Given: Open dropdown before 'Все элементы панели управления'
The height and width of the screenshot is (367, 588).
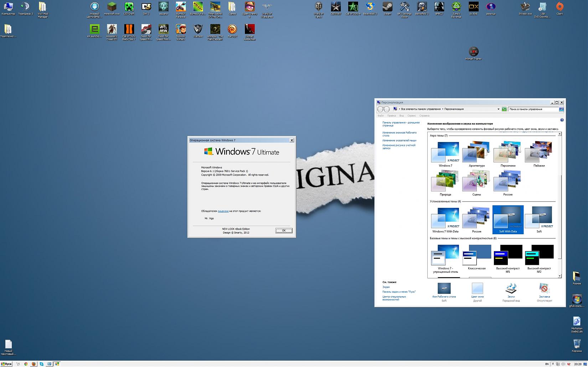Looking at the screenshot, I should coord(399,109).
